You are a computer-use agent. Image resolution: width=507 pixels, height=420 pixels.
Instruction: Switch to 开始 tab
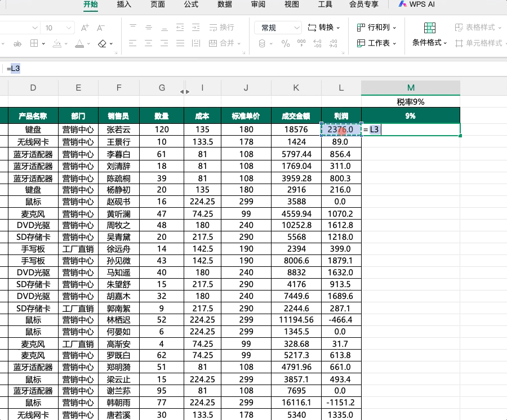(x=91, y=4)
